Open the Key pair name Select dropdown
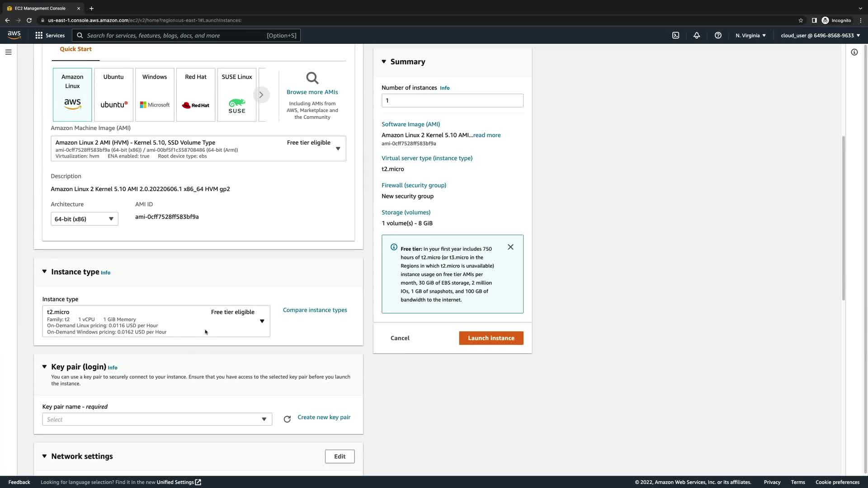The height and width of the screenshot is (488, 868). [x=157, y=419]
